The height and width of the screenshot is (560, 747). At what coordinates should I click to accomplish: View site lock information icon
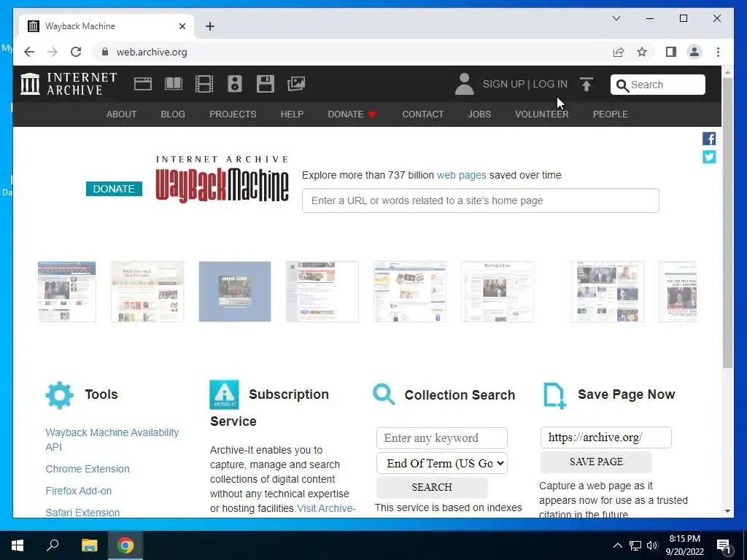tap(105, 52)
